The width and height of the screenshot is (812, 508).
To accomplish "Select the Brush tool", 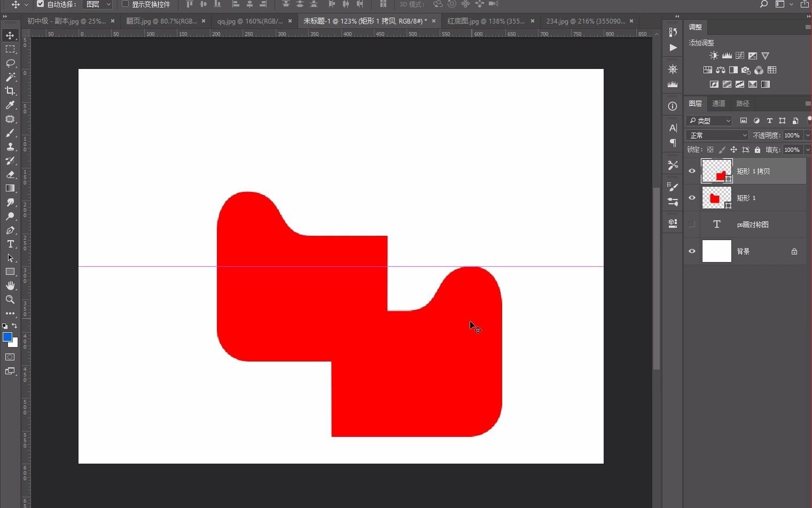I will click(10, 133).
